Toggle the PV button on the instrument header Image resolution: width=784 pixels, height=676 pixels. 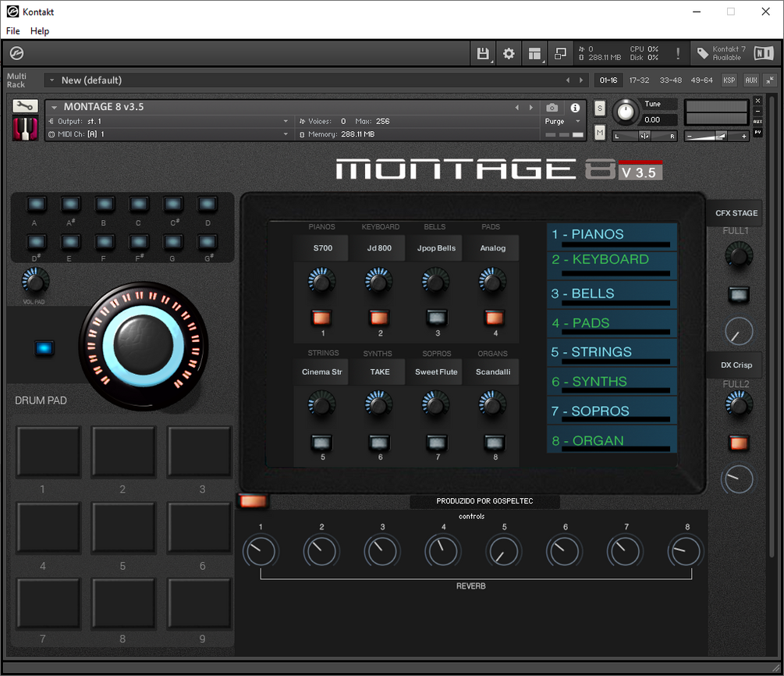click(757, 132)
